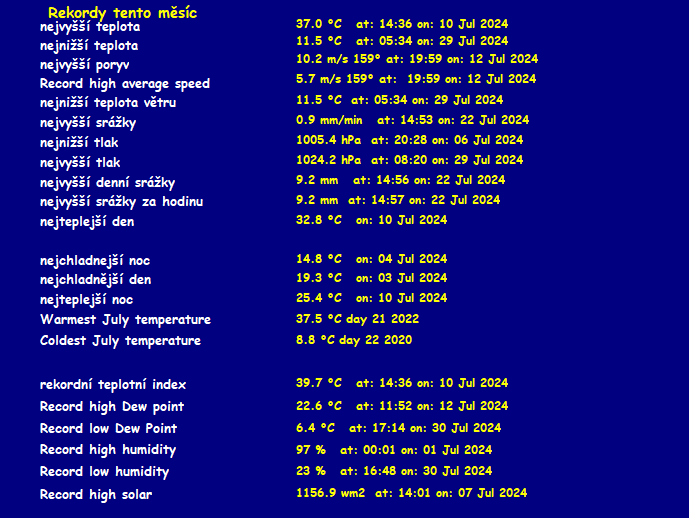
Task: Select the 'Record high average speed' label
Action: coord(125,83)
